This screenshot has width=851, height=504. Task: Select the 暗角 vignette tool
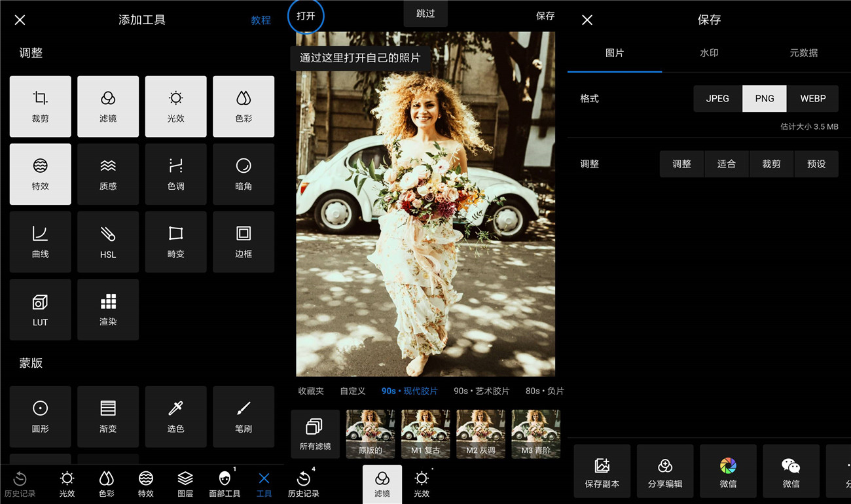point(244,174)
